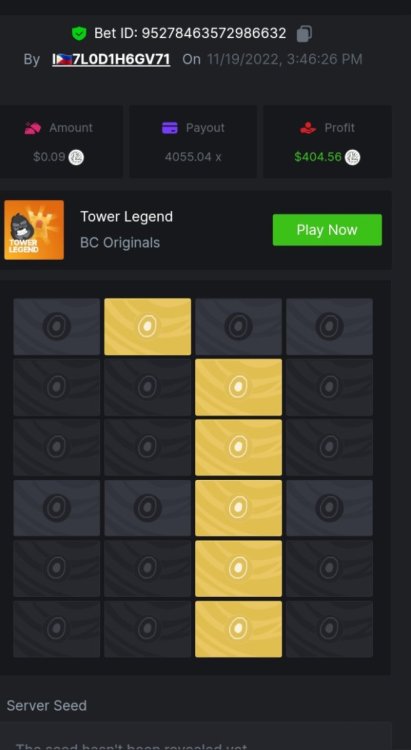
Task: Click the green verified shield icon
Action: click(79, 33)
